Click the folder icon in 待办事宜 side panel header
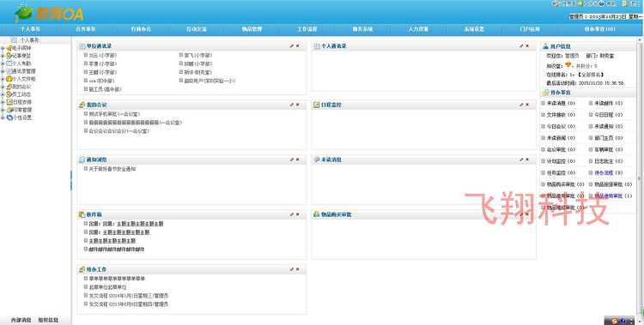 coord(545,93)
